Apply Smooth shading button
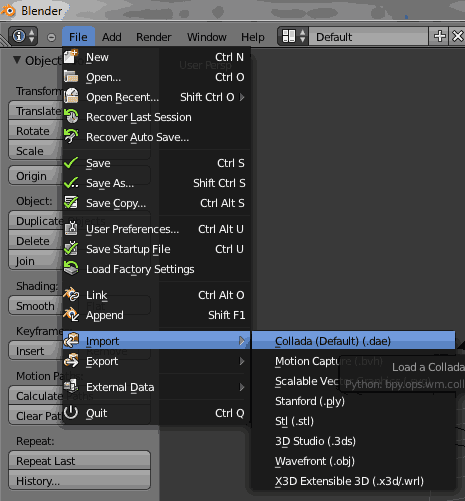Viewport: 465px width, 501px height. tap(36, 306)
